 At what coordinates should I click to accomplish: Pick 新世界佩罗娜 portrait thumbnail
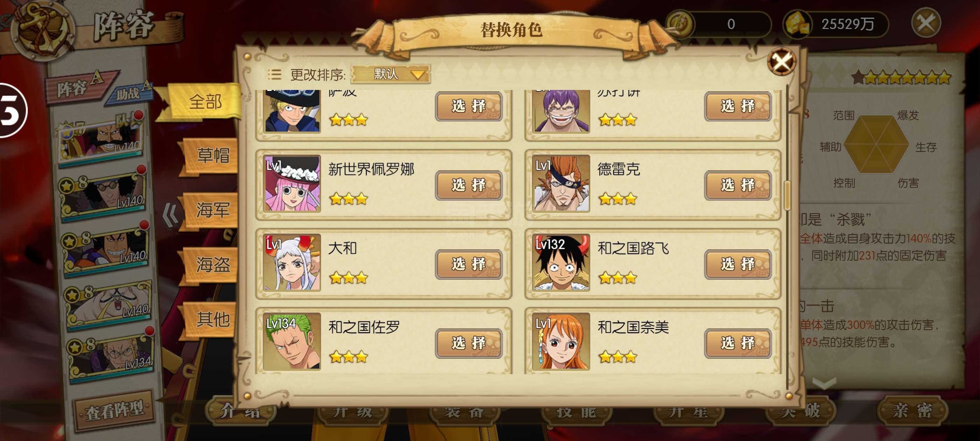tap(292, 183)
